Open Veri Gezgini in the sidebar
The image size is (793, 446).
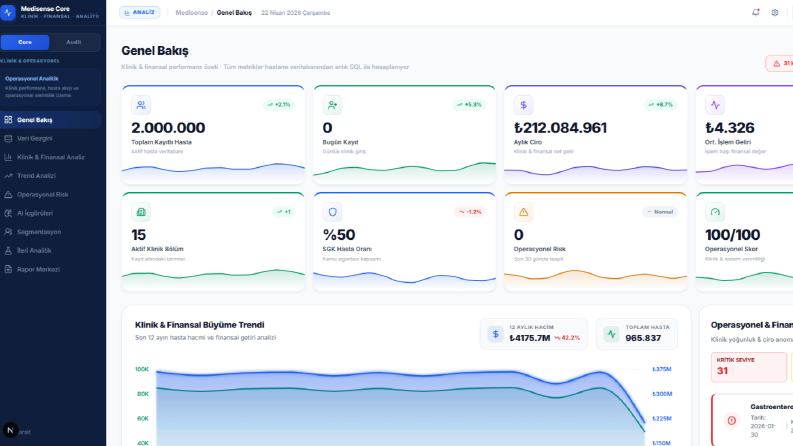coord(51,139)
